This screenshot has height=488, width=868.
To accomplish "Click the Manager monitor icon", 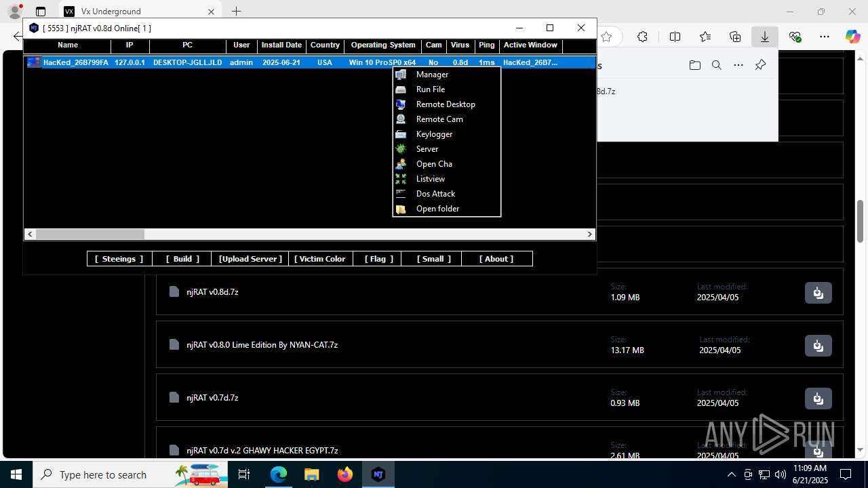I will (401, 75).
